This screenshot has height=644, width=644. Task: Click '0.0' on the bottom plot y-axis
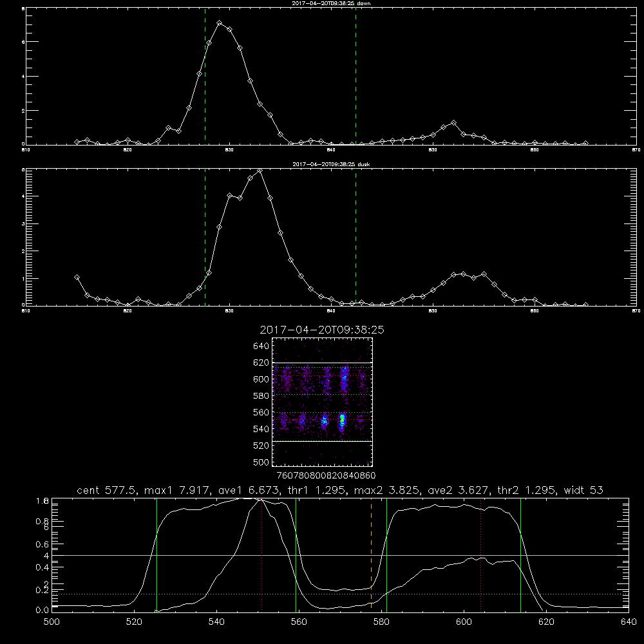pyautogui.click(x=43, y=611)
